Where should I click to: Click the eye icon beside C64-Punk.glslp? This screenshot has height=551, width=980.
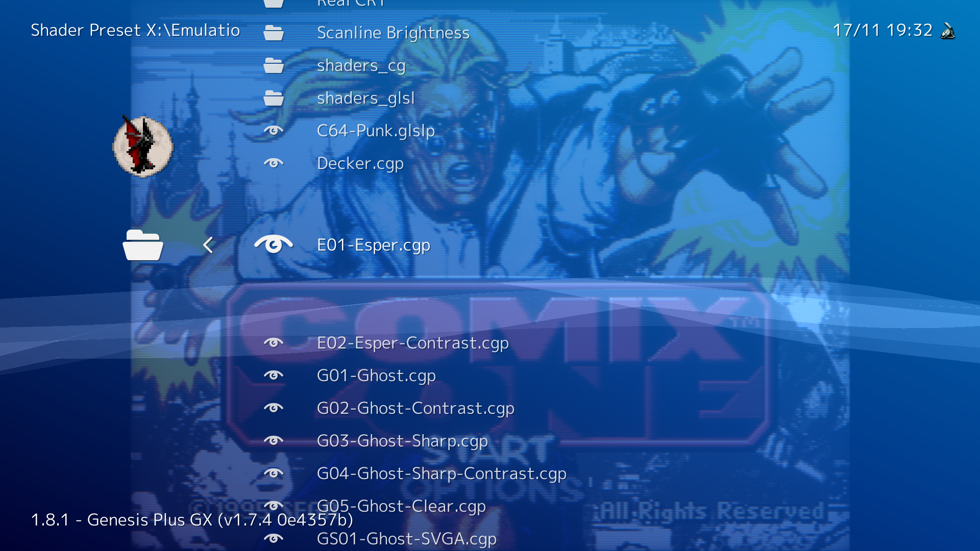coord(274,131)
